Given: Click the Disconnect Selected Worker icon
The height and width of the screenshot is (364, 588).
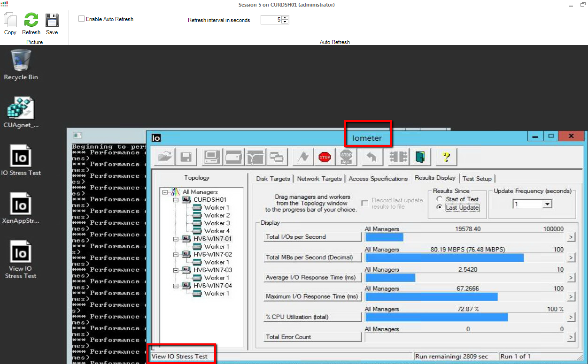Looking at the screenshot, I should click(x=398, y=157).
